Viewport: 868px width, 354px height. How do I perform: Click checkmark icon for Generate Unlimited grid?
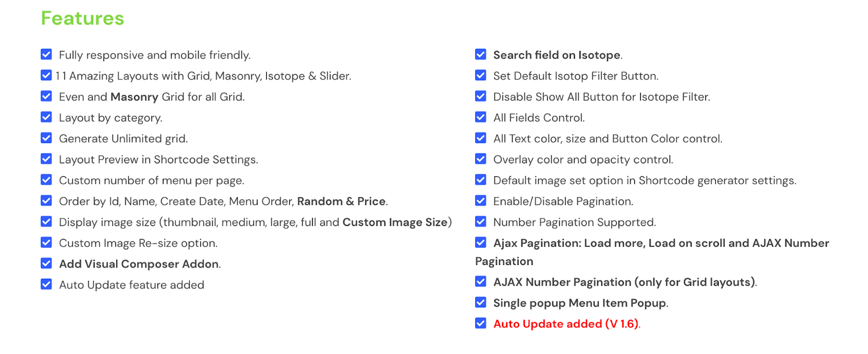pyautogui.click(x=46, y=138)
